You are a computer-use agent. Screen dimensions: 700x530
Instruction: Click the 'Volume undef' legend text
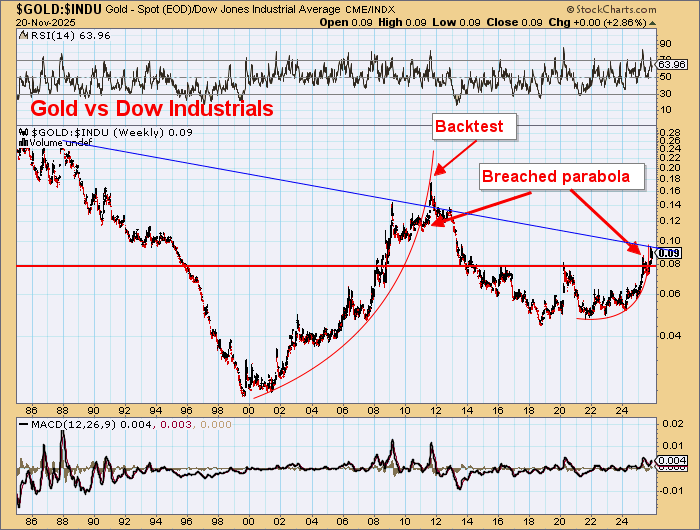[60, 142]
